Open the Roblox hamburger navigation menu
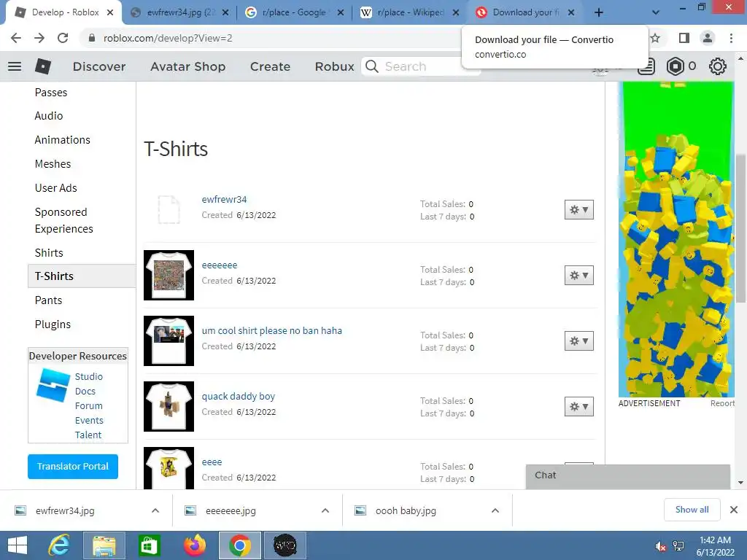 point(15,66)
